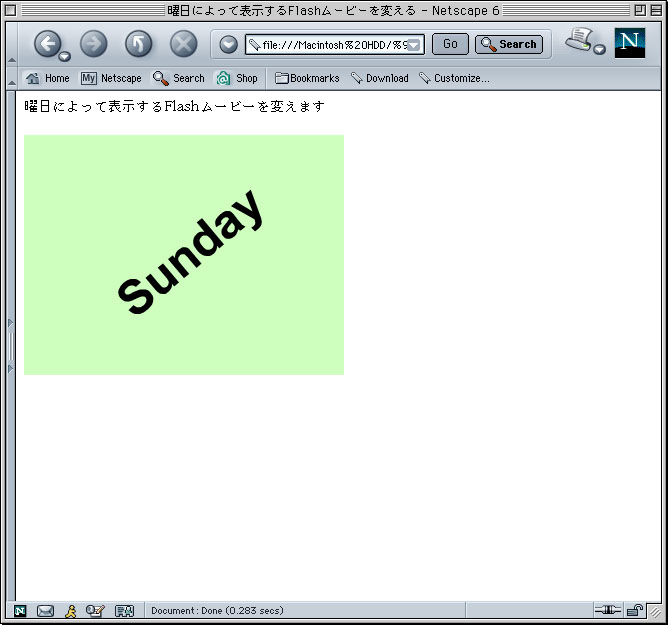Viewport: 668px width, 625px height.
Task: Open the Customize... bookmark
Action: point(454,78)
